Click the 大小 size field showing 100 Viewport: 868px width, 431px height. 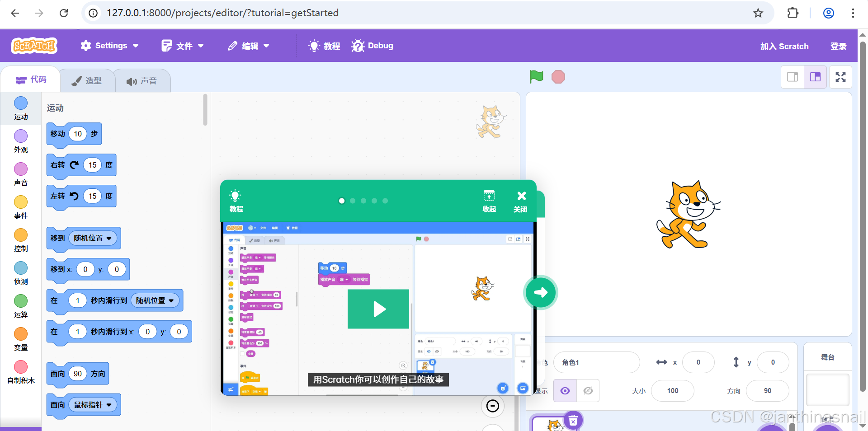coord(673,391)
